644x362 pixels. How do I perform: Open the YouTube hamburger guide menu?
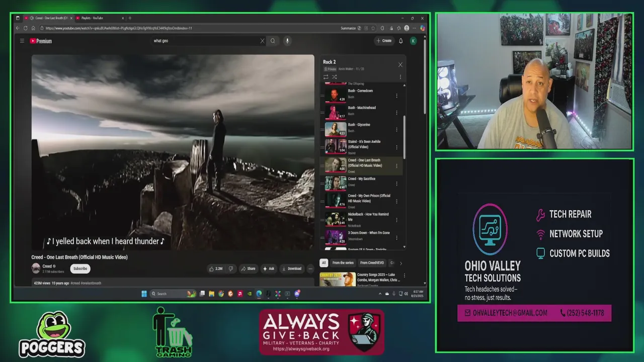(22, 41)
